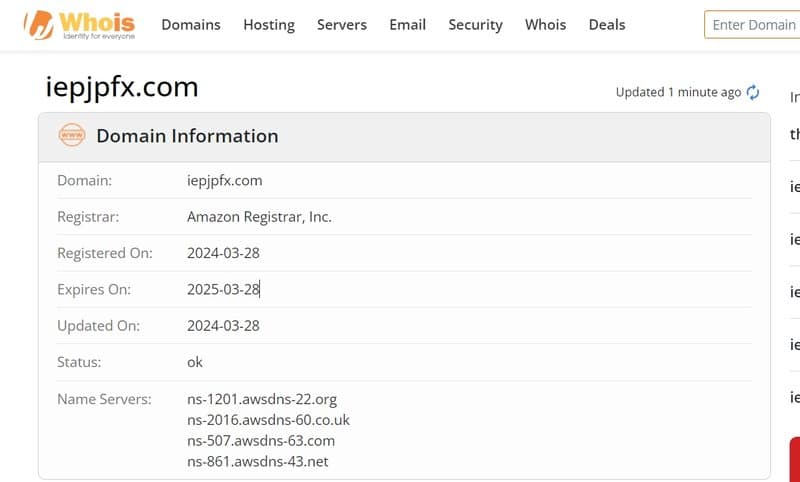Click the Domain Information panel header
Screen dimensions: 800x482
(x=404, y=137)
